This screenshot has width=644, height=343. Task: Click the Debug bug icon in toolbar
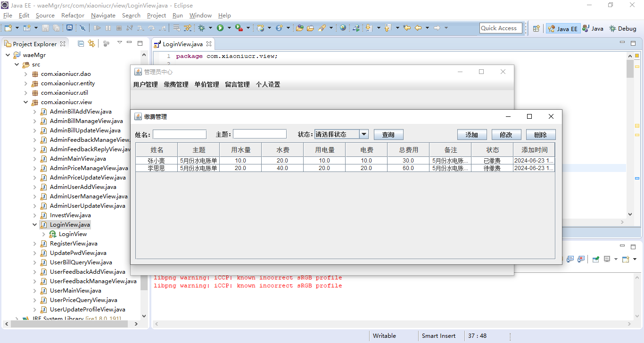201,28
